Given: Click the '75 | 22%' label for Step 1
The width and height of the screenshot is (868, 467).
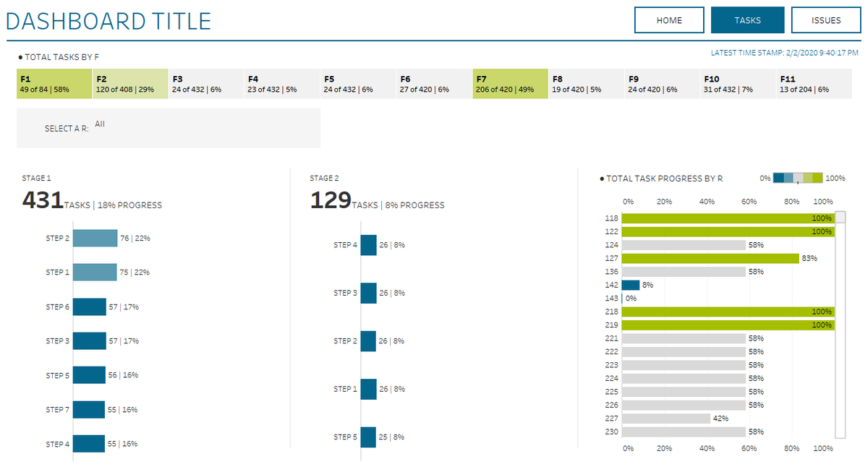Looking at the screenshot, I should [x=135, y=273].
